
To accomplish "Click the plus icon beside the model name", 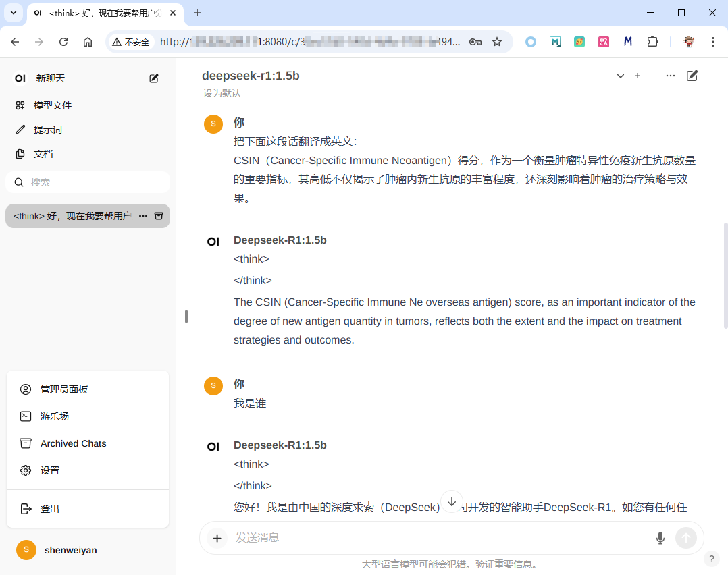I will coord(638,76).
